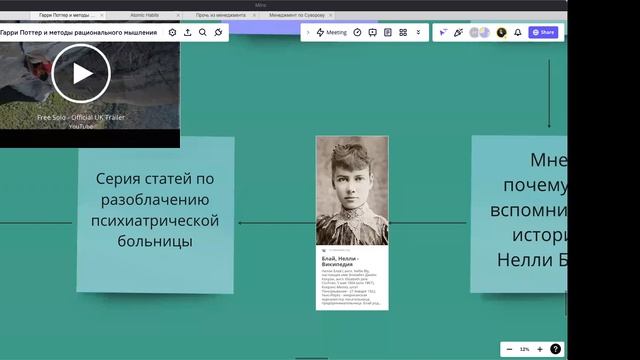Toggle collaborators' cursors icon
The width and height of the screenshot is (640, 360).
coord(443,32)
